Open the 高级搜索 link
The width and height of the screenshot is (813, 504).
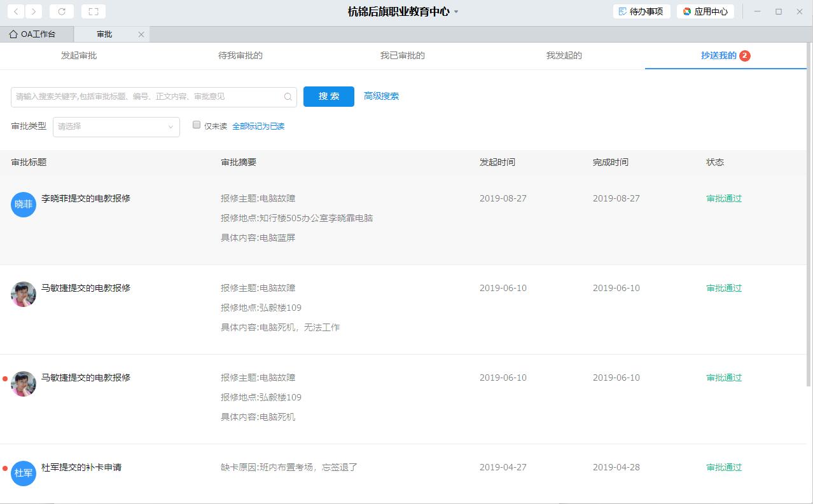pos(381,96)
